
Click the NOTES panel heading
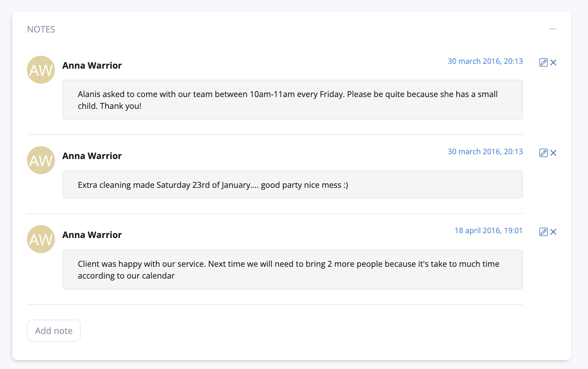tap(41, 30)
